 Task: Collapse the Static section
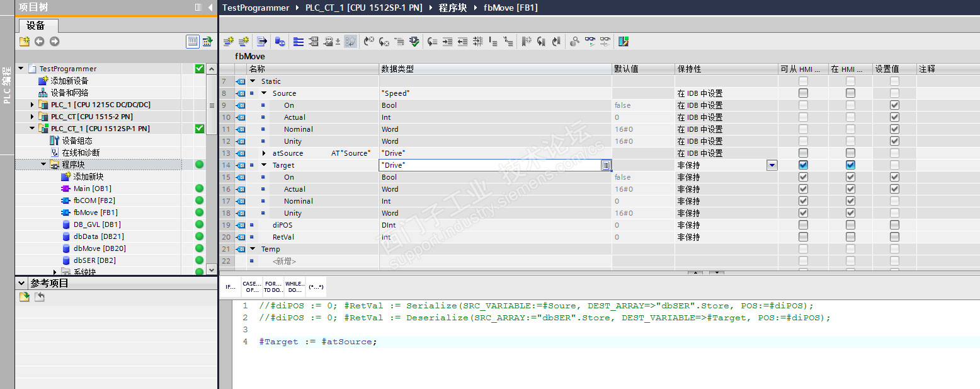(x=253, y=81)
